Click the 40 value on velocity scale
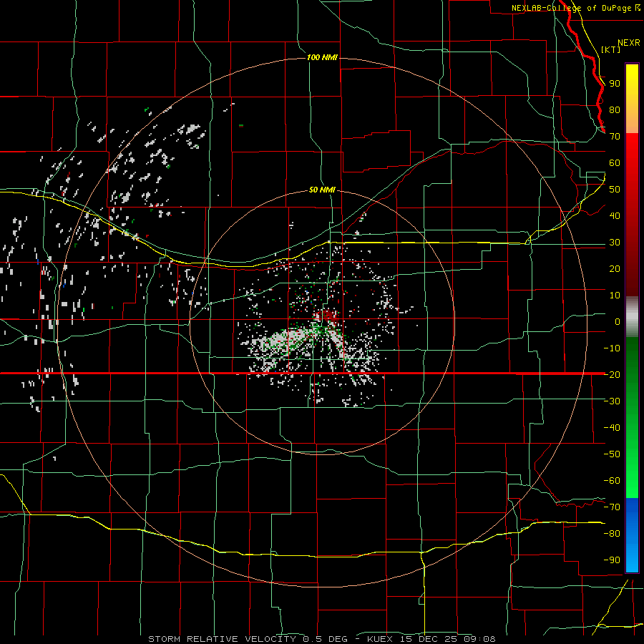644x644 pixels. pyautogui.click(x=615, y=215)
